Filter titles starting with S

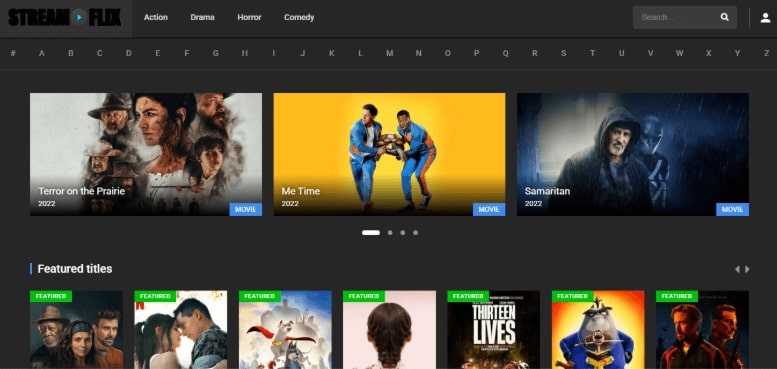[563, 53]
